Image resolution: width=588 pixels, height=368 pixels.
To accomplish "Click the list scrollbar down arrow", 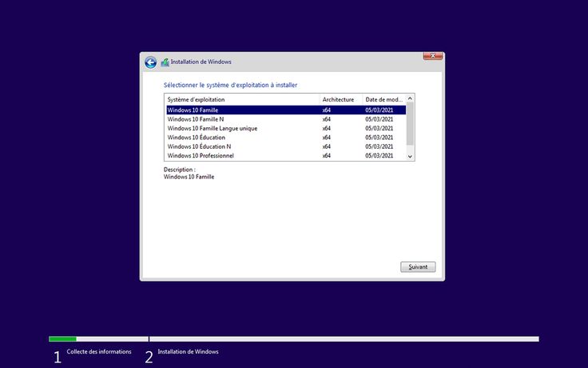I will [410, 157].
